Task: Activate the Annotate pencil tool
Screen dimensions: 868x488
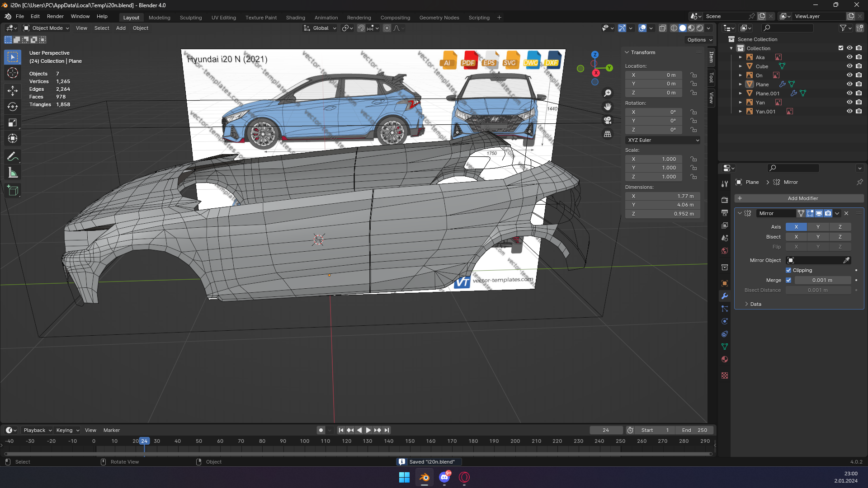Action: point(13,157)
